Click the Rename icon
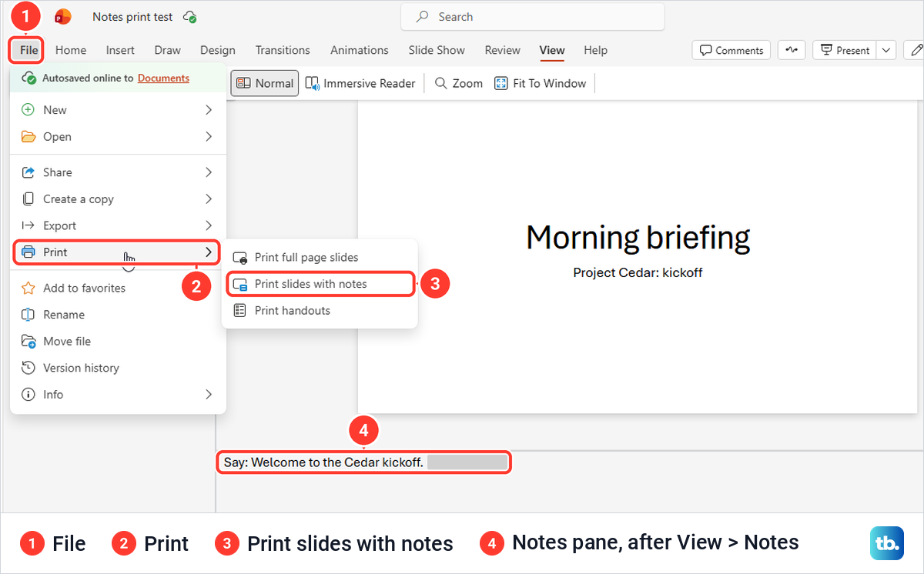This screenshot has width=924, height=574. (28, 315)
